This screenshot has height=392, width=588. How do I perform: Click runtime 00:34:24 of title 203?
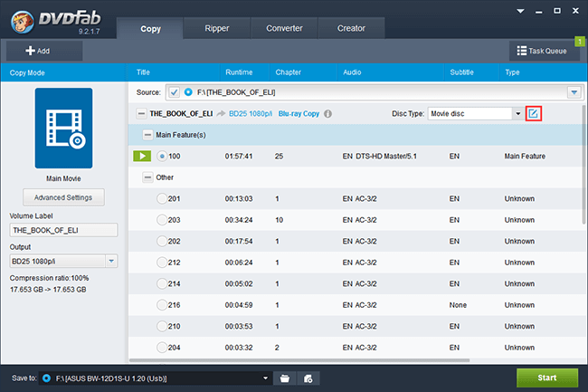click(x=239, y=220)
